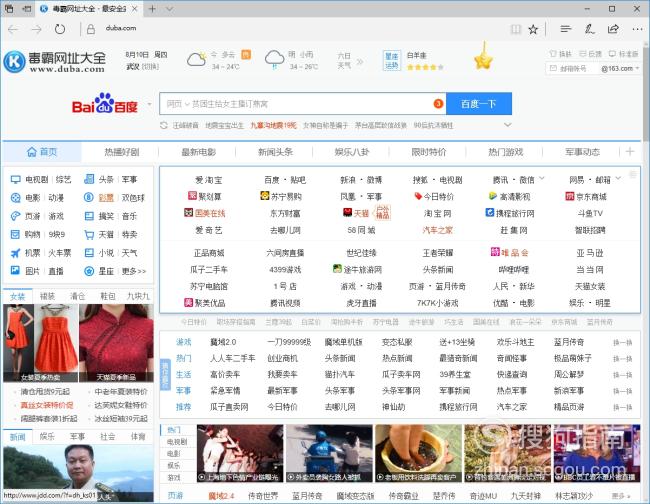The height and width of the screenshot is (504, 650).
Task: Click the 购物 bag icon
Action: (15, 235)
